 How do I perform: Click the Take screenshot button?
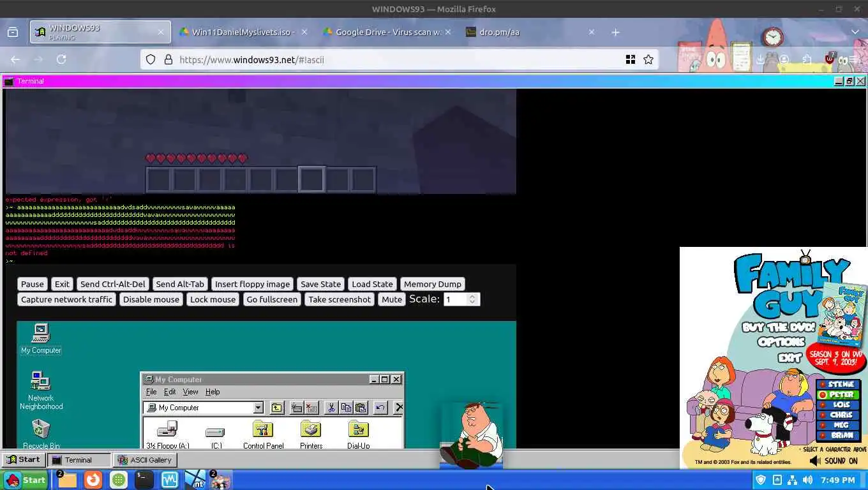(340, 299)
